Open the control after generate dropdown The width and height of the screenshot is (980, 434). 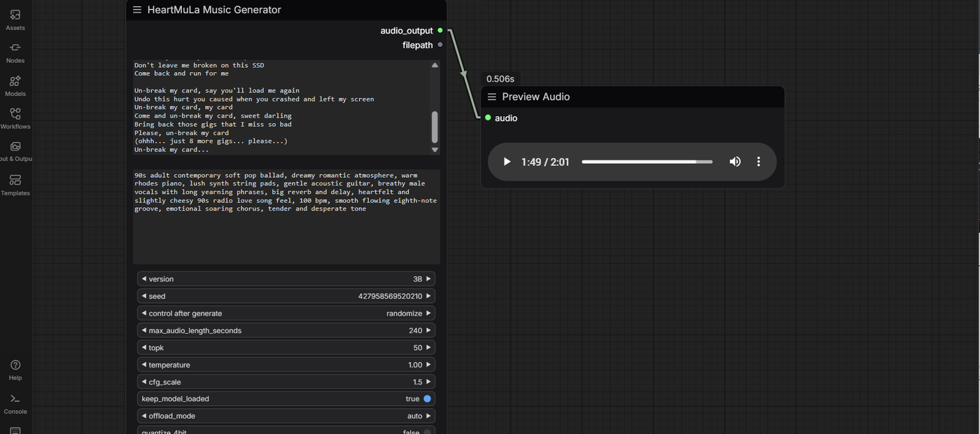286,314
